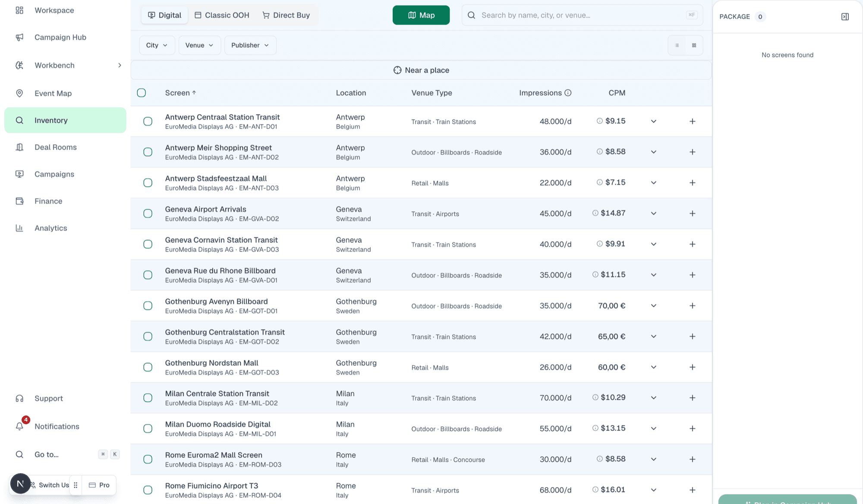Click the Analytics chart icon
The width and height of the screenshot is (863, 504).
click(x=19, y=228)
